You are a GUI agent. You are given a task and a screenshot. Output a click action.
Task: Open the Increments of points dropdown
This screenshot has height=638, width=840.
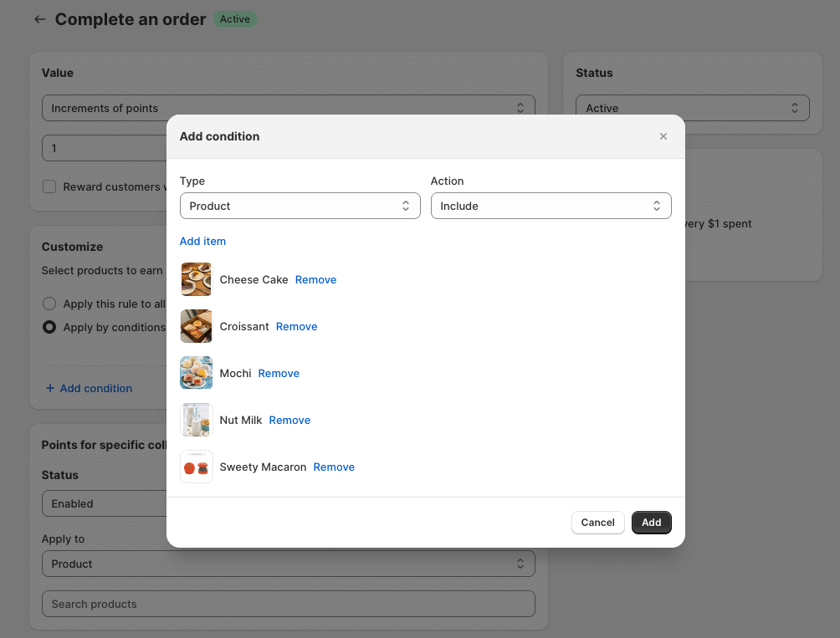288,108
